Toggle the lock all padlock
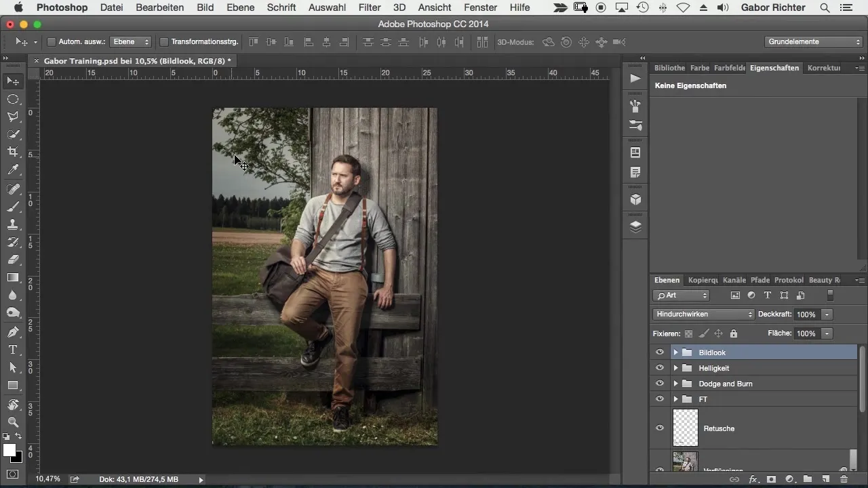This screenshot has height=488, width=868. (733, 333)
